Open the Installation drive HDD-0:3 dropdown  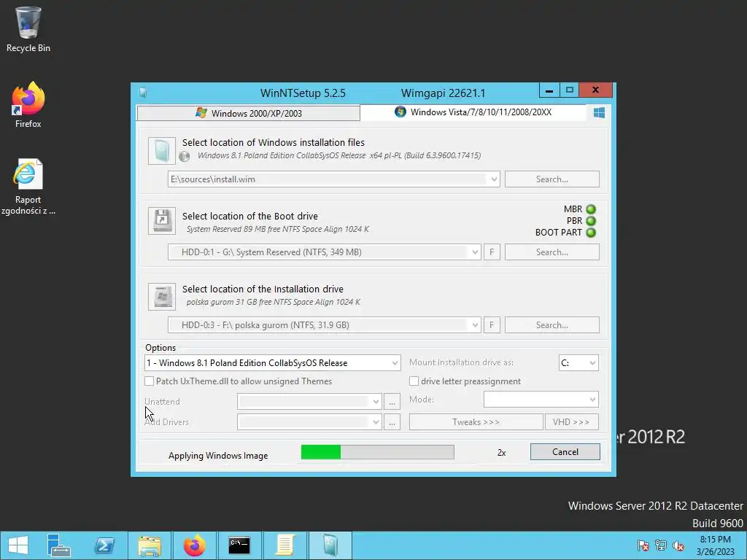tap(474, 325)
